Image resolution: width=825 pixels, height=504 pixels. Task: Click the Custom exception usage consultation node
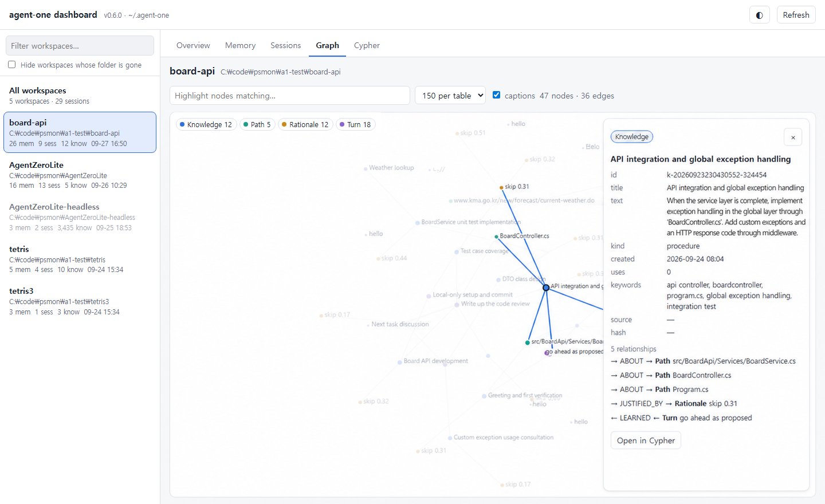450,438
